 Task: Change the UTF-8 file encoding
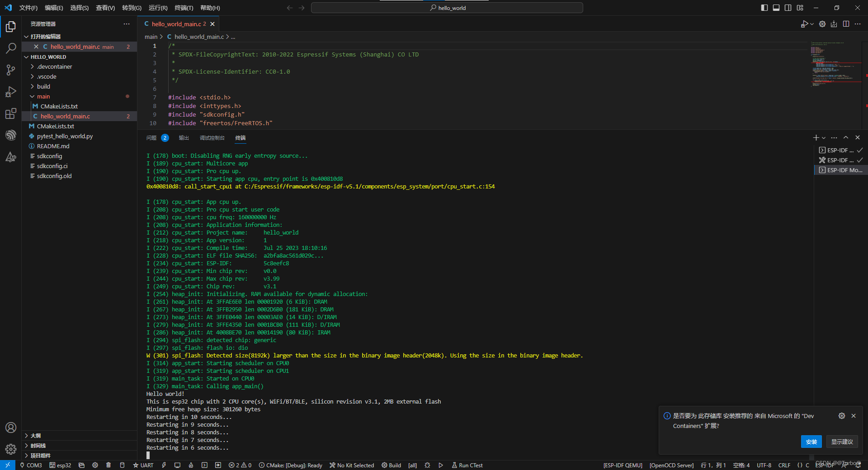[764, 465]
